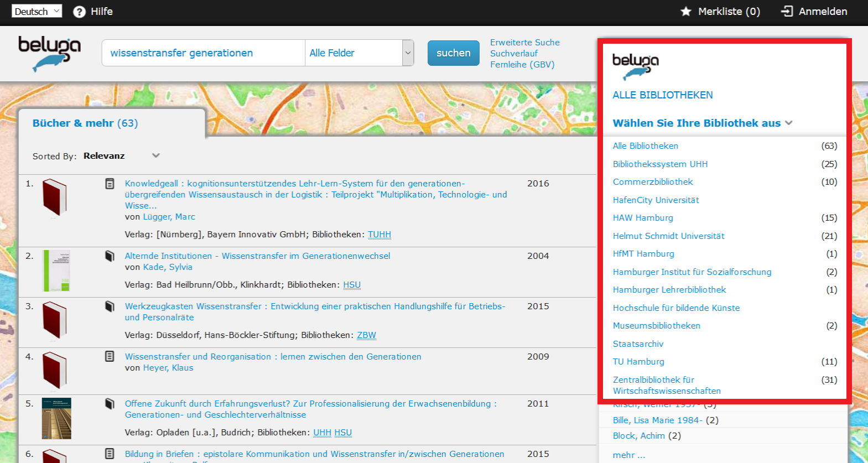Image resolution: width=868 pixels, height=463 pixels.
Task: Choose Hamburger Lehrerbibliothek
Action: point(669,290)
